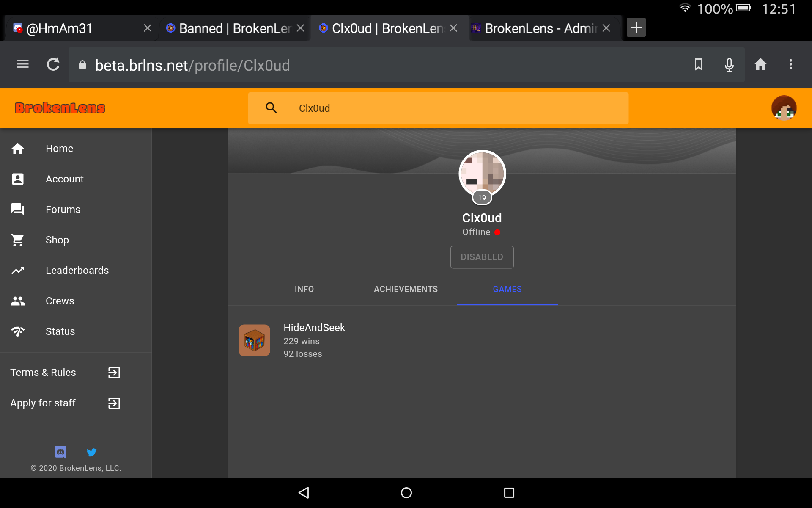The height and width of the screenshot is (508, 812).
Task: Start voice search with microphone
Action: point(729,65)
